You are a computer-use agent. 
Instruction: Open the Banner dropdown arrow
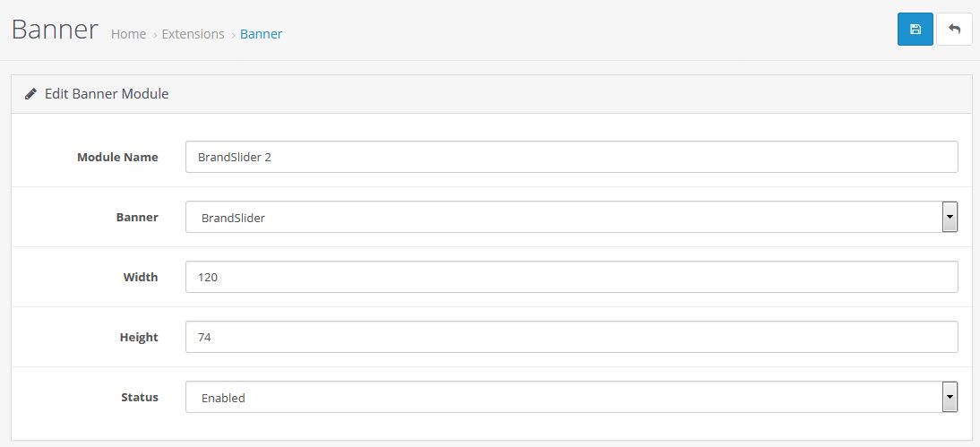pyautogui.click(x=950, y=217)
